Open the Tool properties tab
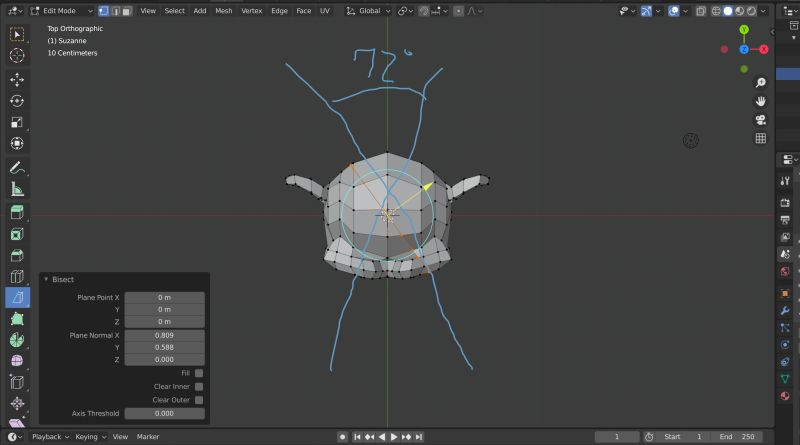This screenshot has width=800, height=445. tap(785, 181)
